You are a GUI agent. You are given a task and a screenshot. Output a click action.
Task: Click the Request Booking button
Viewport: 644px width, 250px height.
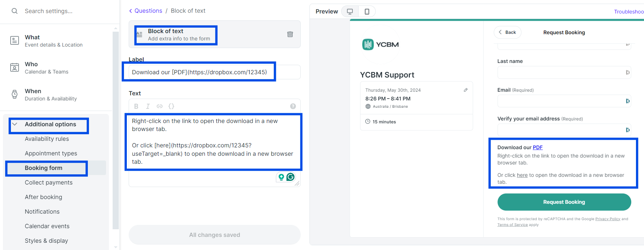click(x=564, y=202)
